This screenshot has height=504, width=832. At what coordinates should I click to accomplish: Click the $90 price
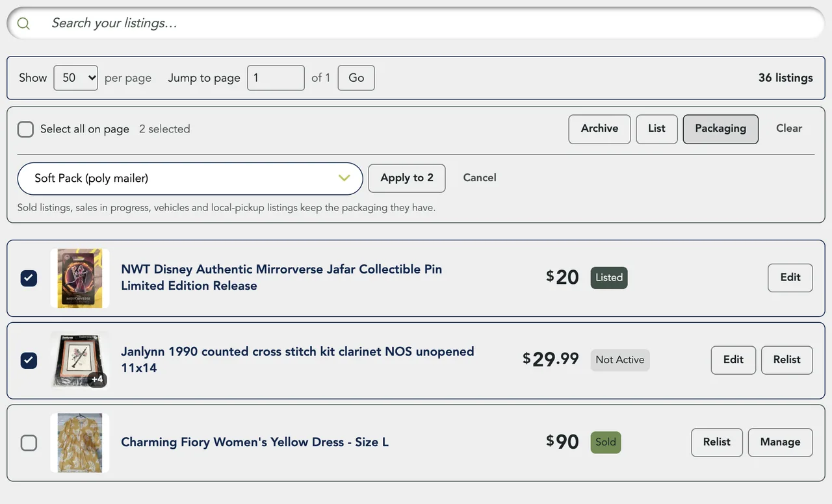point(562,442)
